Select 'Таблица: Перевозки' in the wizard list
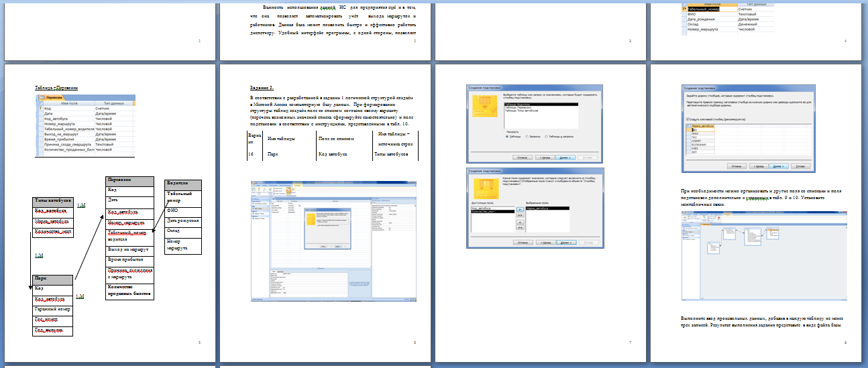The image size is (868, 368). coord(519,109)
